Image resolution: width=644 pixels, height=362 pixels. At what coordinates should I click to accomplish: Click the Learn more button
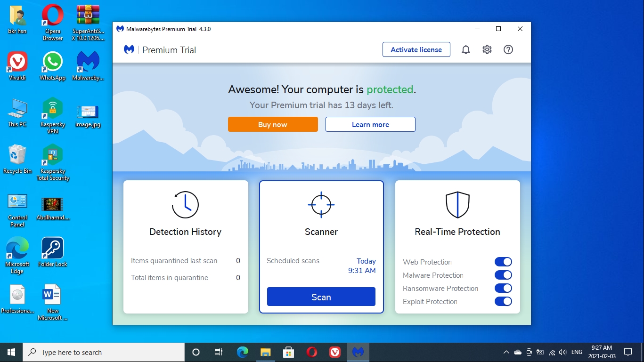coord(370,124)
